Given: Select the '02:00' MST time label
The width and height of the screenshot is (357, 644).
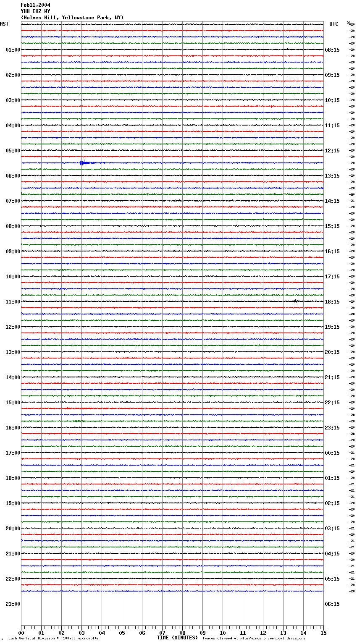Looking at the screenshot, I should pos(13,75).
